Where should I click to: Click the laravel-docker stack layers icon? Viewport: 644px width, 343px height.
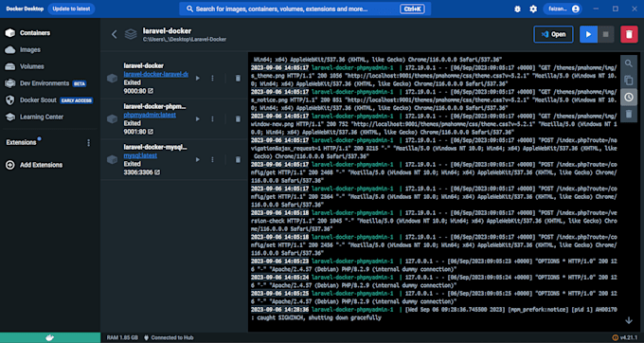(131, 34)
